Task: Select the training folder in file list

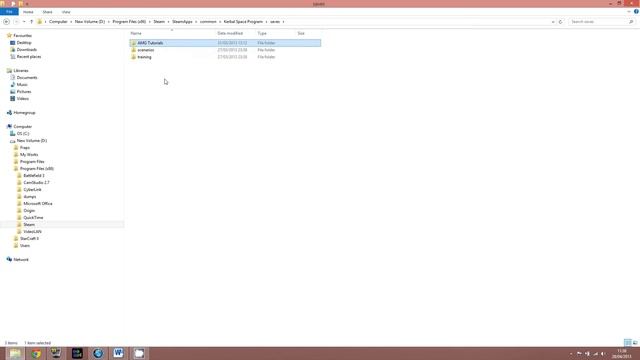Action: pyautogui.click(x=144, y=57)
